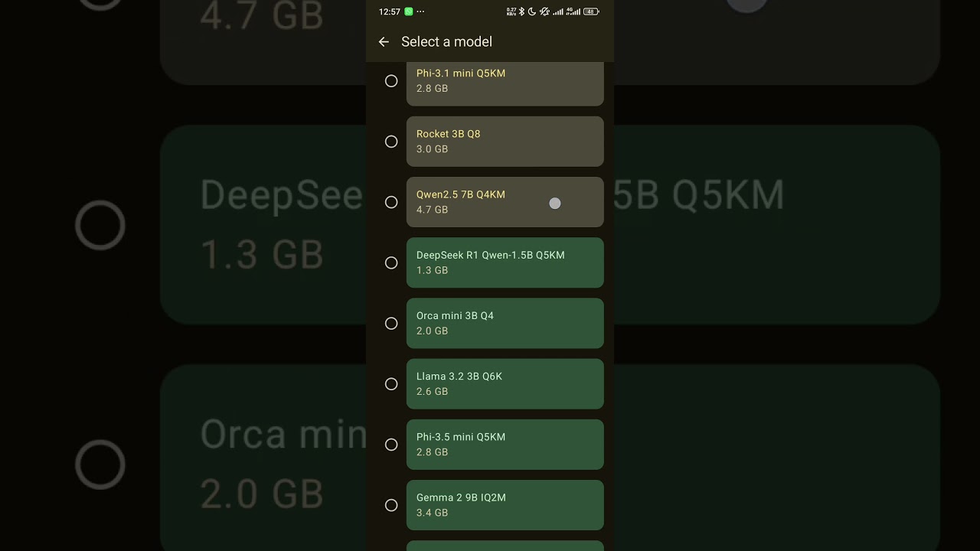
Task: Tap the WhatsApp notification icon in status bar
Action: [409, 11]
